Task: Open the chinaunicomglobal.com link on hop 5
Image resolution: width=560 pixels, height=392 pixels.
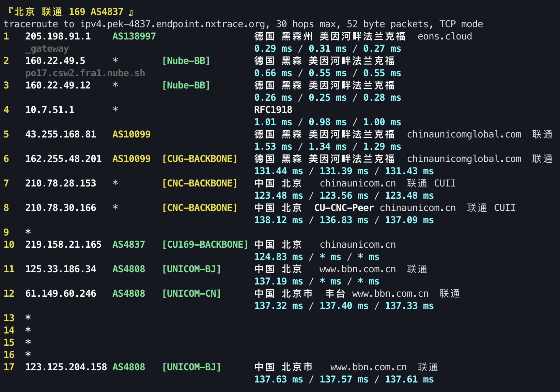Action: [464, 134]
